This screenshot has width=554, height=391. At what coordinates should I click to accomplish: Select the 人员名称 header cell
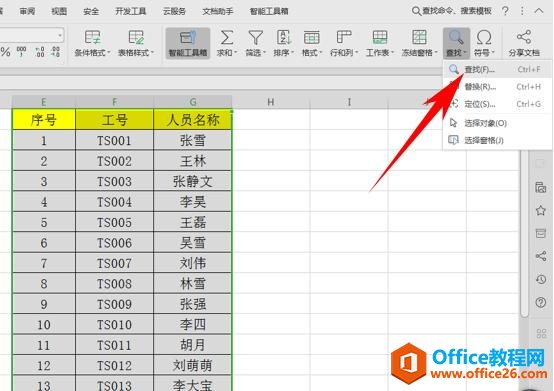pos(193,120)
